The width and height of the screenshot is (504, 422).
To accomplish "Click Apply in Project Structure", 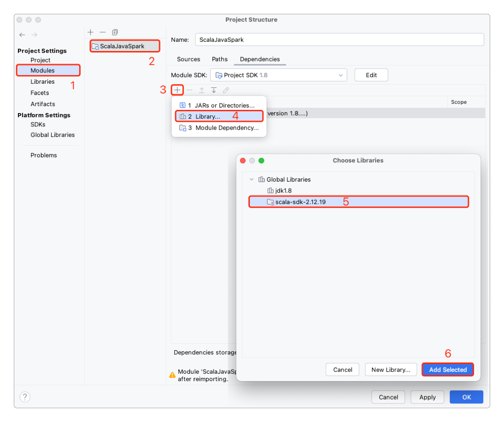I will pos(427,397).
